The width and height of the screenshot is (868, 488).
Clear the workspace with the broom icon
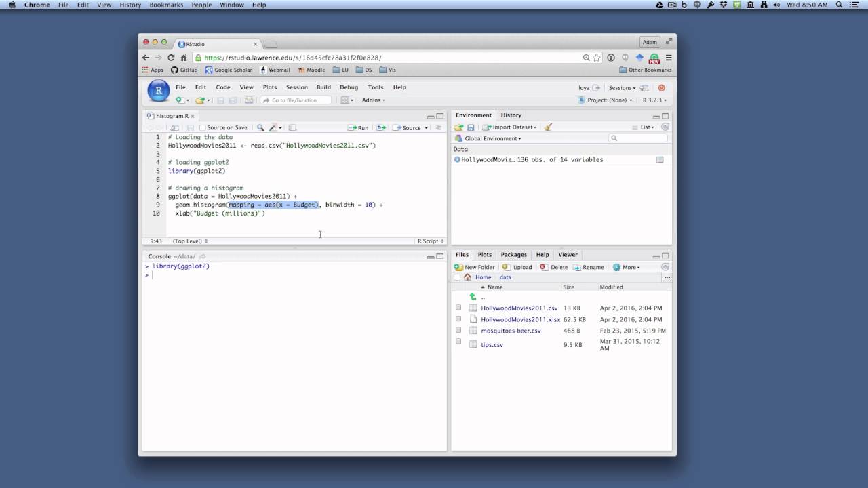(x=548, y=127)
